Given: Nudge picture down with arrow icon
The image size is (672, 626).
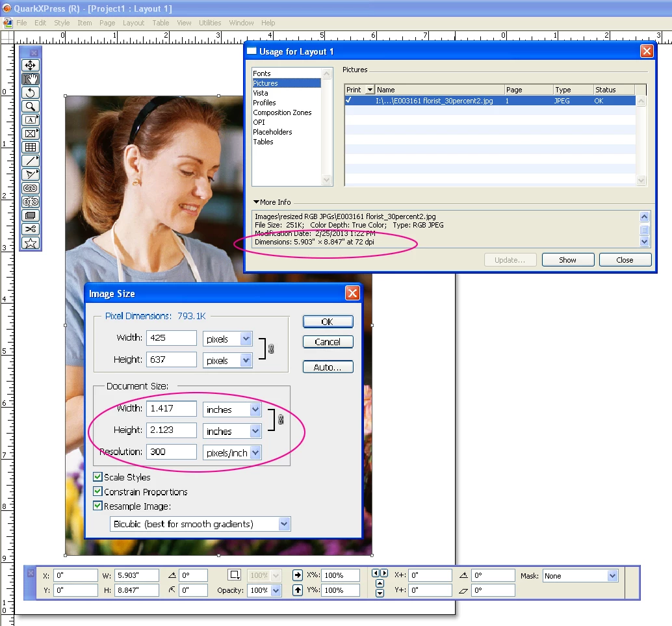Looking at the screenshot, I should tap(380, 593).
